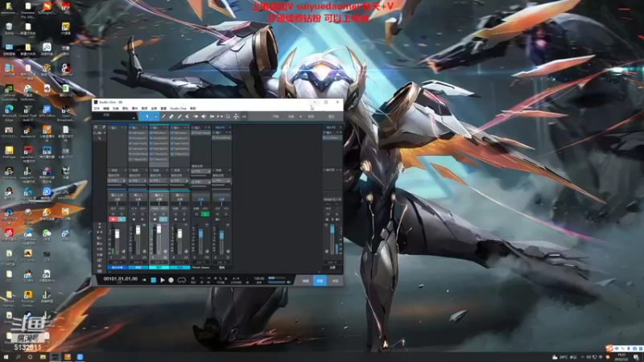Open the 文件 menu
Screen dimensions: 644x362
97,109
